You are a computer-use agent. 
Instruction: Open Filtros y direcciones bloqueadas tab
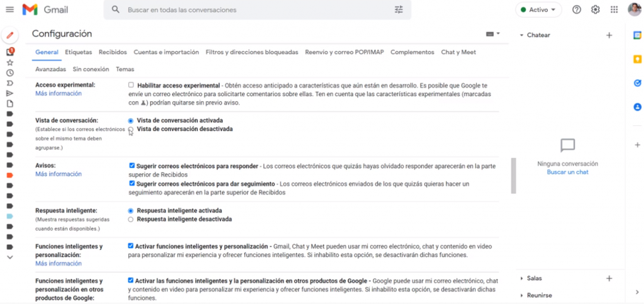(252, 52)
